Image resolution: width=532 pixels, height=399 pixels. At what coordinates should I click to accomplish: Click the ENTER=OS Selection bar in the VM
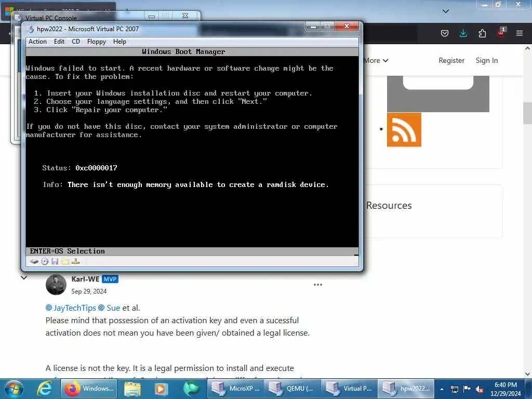tap(192, 251)
